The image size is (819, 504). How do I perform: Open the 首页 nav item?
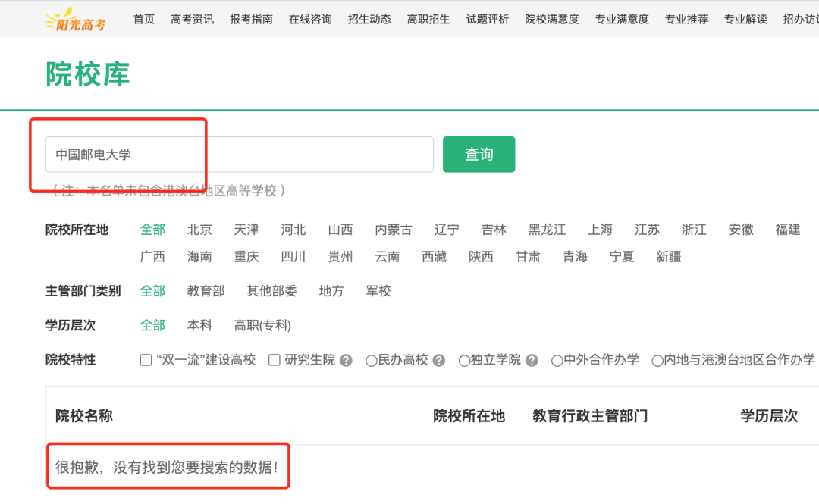(x=143, y=19)
